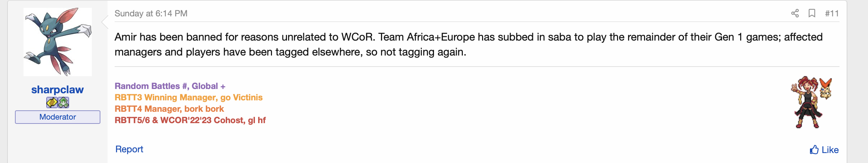
Task: Click the Sunday at 6:14 PM timestamp
Action: click(x=151, y=14)
